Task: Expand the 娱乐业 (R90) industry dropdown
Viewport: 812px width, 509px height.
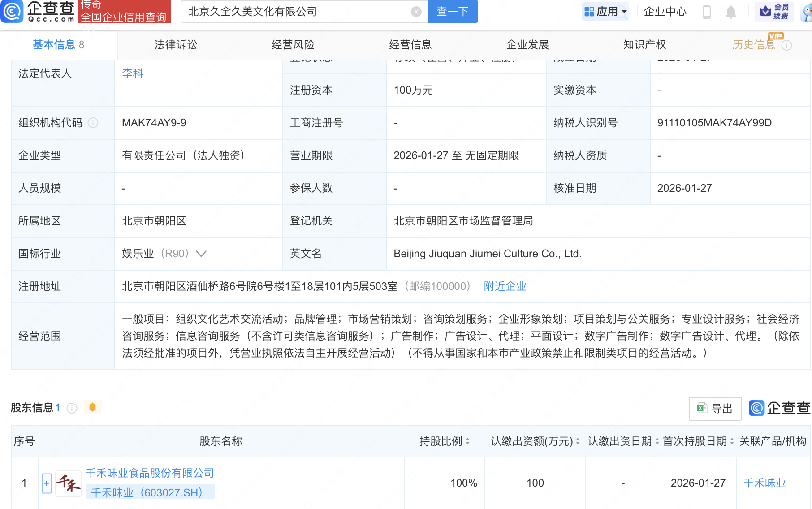Action: point(201,254)
